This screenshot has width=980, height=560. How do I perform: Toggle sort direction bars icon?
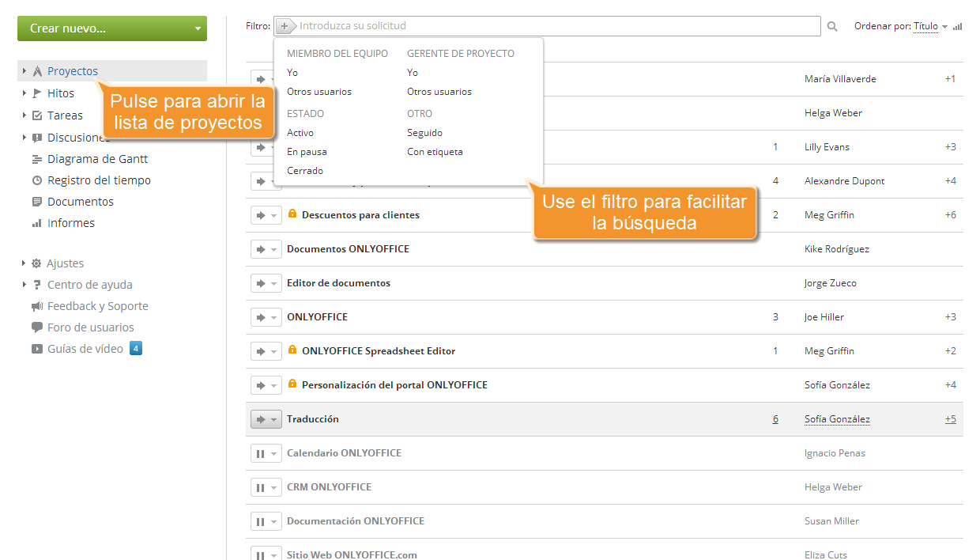[957, 26]
